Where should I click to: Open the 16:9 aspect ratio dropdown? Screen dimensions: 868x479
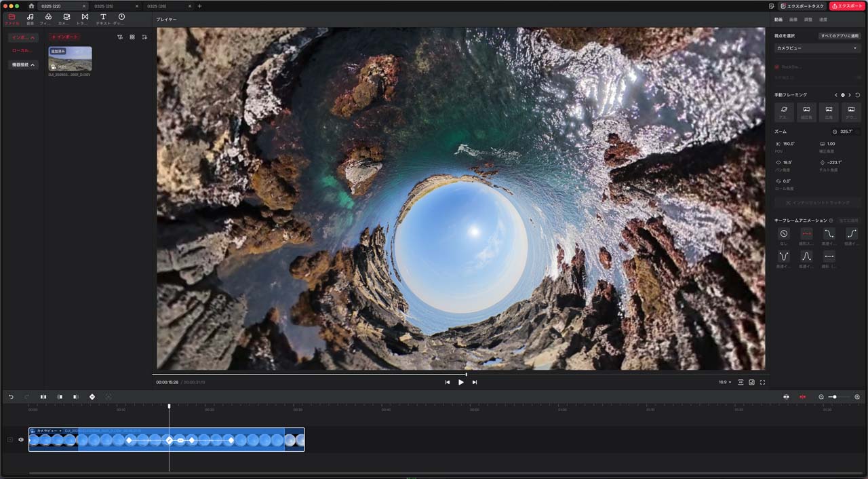(725, 382)
